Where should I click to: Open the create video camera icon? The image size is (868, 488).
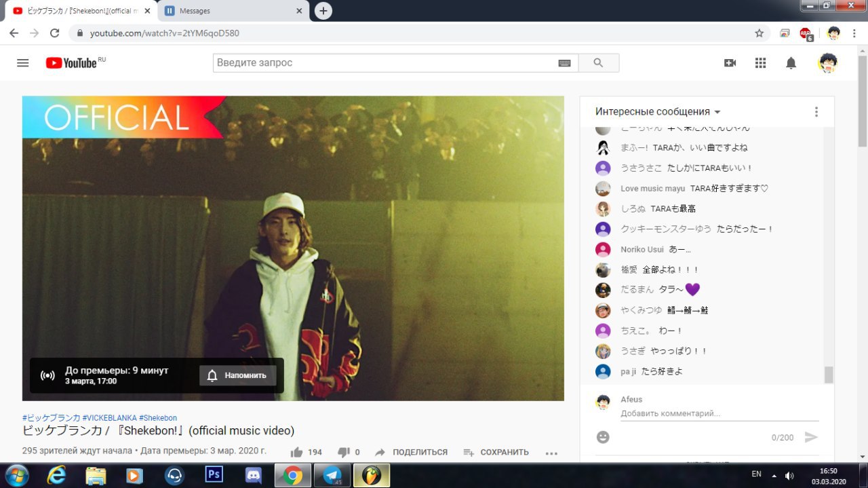(730, 63)
